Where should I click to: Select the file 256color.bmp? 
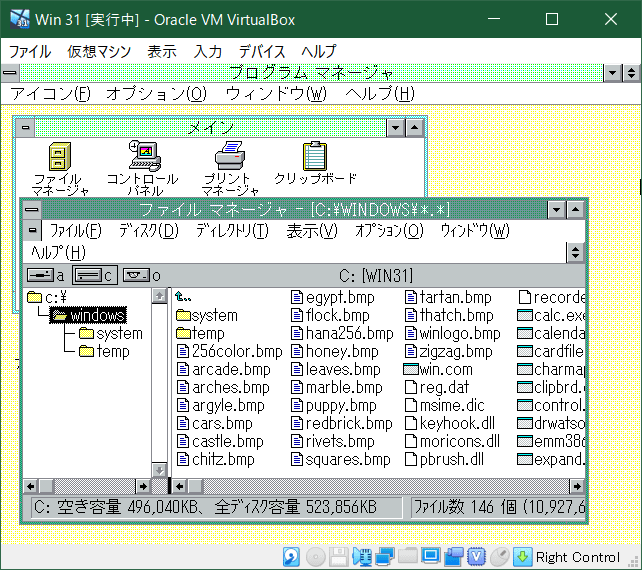tap(230, 351)
